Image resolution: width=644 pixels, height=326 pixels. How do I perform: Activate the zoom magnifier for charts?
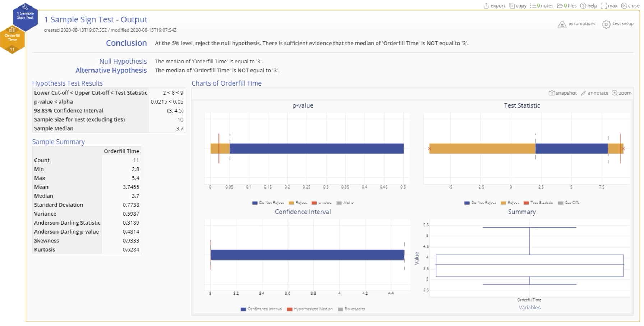pos(615,93)
